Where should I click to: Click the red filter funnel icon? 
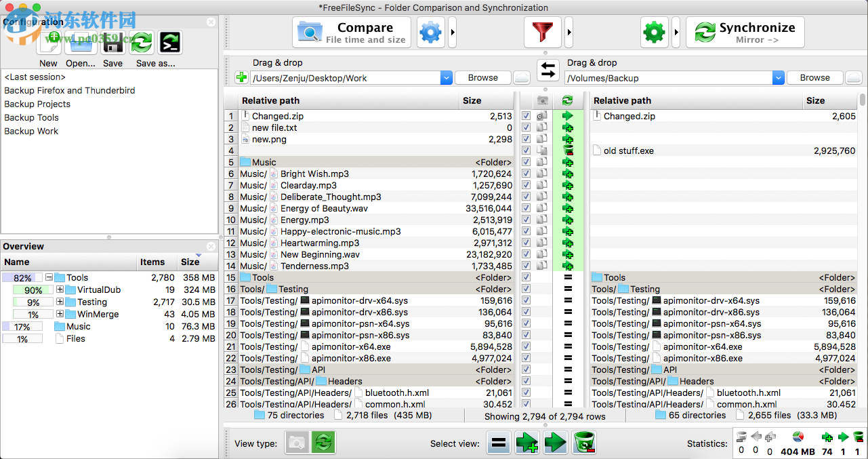point(542,32)
